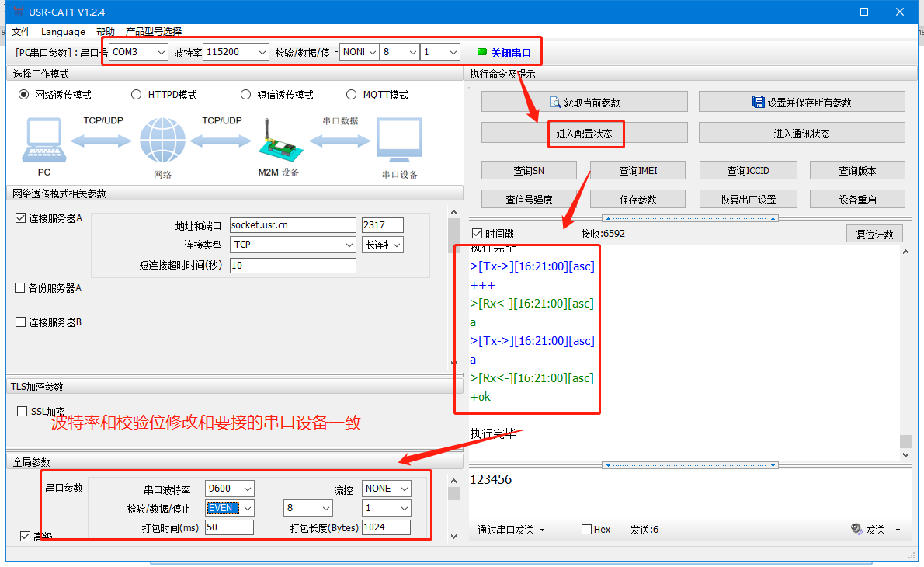This screenshot has height=567, width=924.
Task: Enable the SSL加密 checkbox
Action: coord(22,412)
